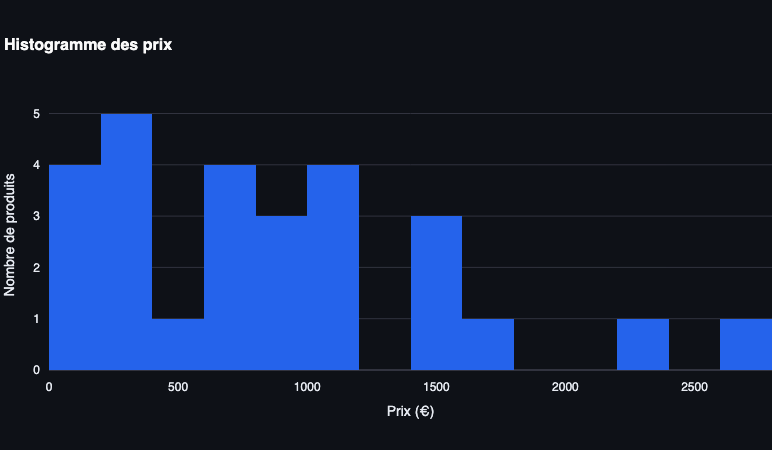
Task: Click the y-axis label '5'
Action: (36, 114)
